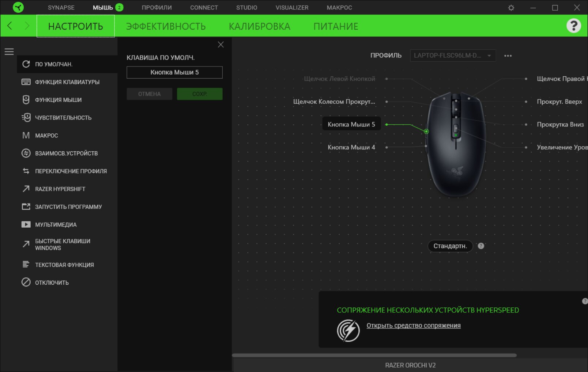This screenshot has height=372, width=588.
Task: Open the top Макрос tab
Action: click(339, 7)
